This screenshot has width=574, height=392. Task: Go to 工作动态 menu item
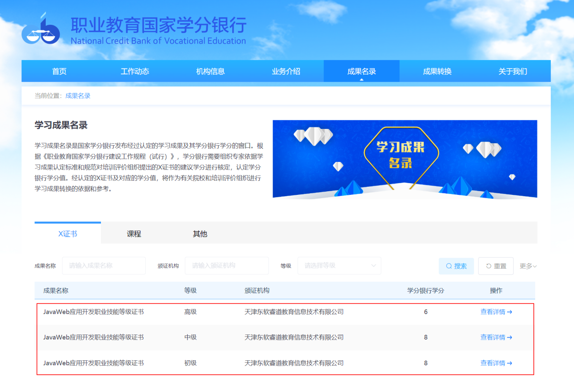[135, 71]
